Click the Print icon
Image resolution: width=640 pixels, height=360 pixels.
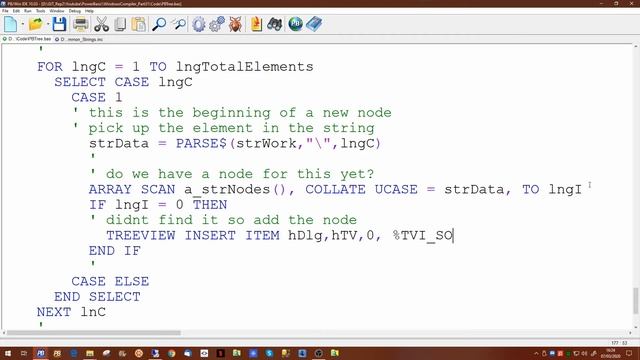(x=80, y=24)
